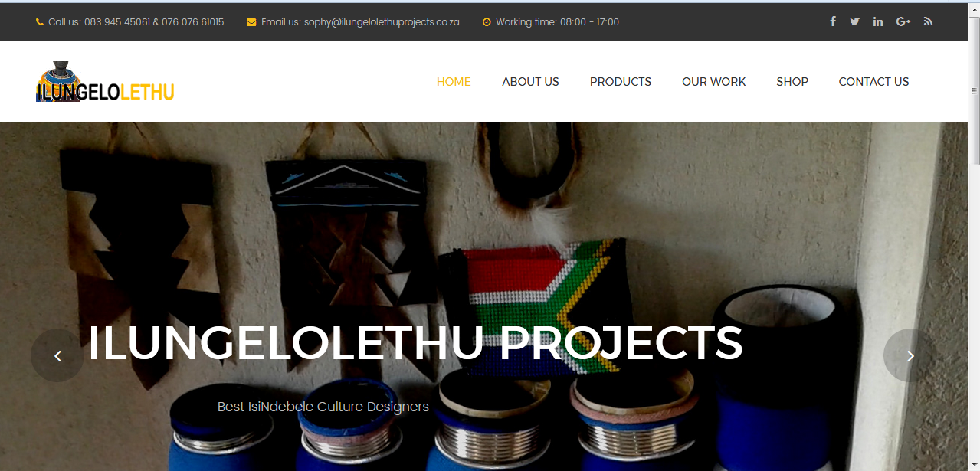Screen dimensions: 980x471
Task: Click the page vertical scrollbar thumb
Action: click(x=974, y=90)
